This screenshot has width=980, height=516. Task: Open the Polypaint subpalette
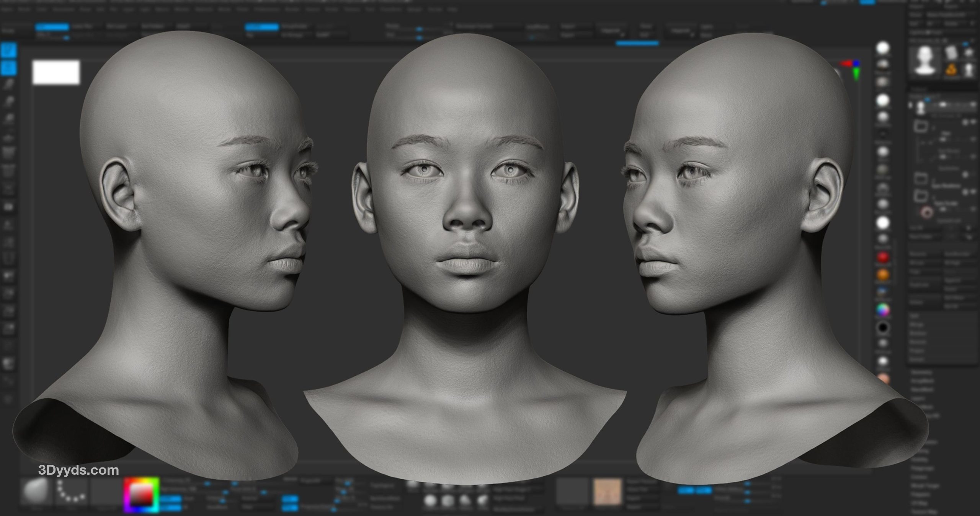pos(921,494)
